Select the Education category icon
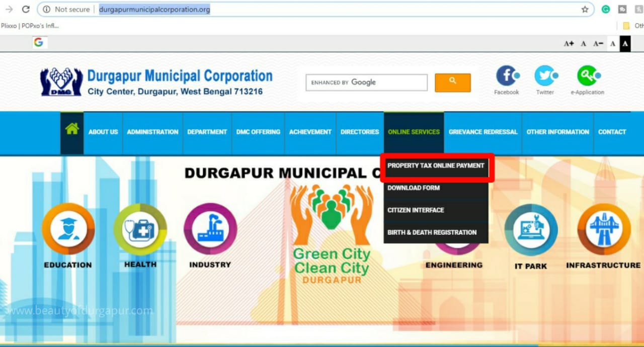 tap(67, 229)
